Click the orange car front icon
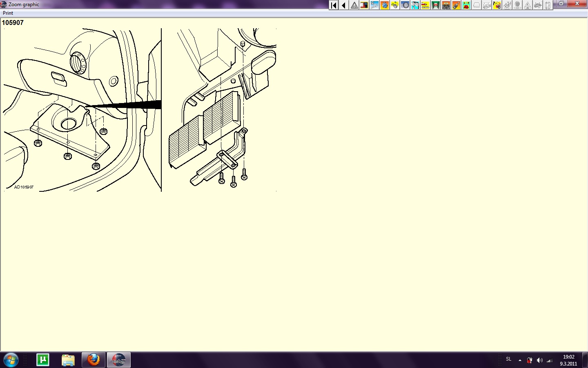588x368 pixels. [446, 5]
